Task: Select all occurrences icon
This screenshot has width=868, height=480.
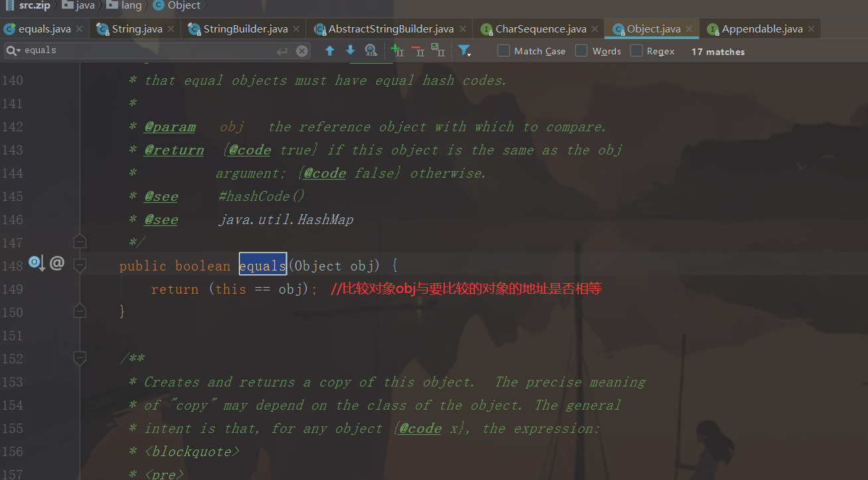Action: [x=438, y=50]
